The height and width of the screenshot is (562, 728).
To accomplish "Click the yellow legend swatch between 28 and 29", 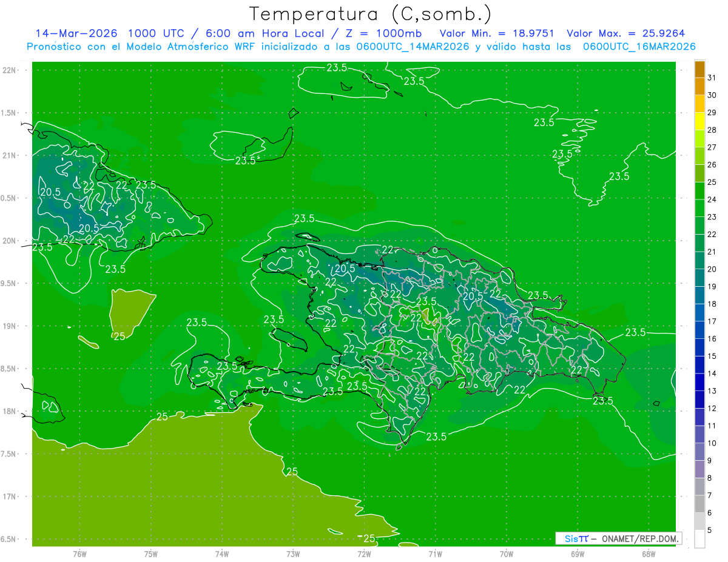I will click(x=699, y=121).
